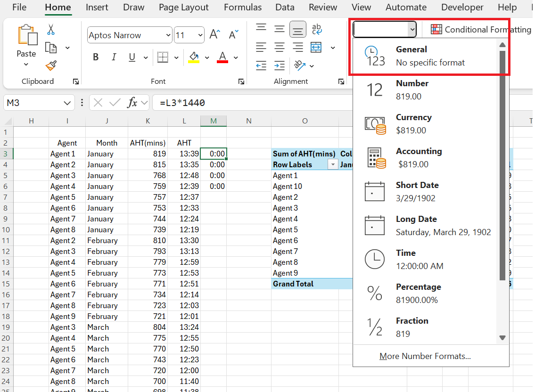Click the Orientation text-angle icon

click(299, 65)
